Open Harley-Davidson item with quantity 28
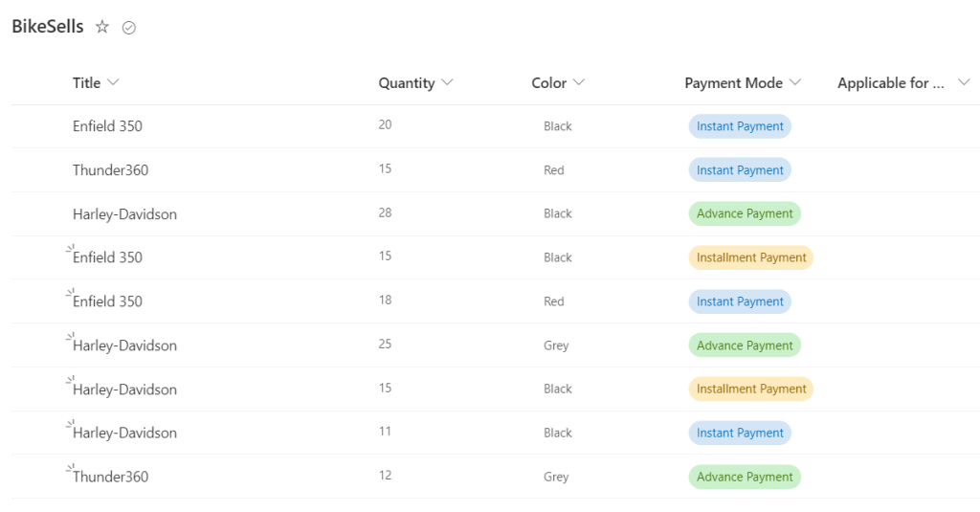This screenshot has height=512, width=980. (124, 214)
